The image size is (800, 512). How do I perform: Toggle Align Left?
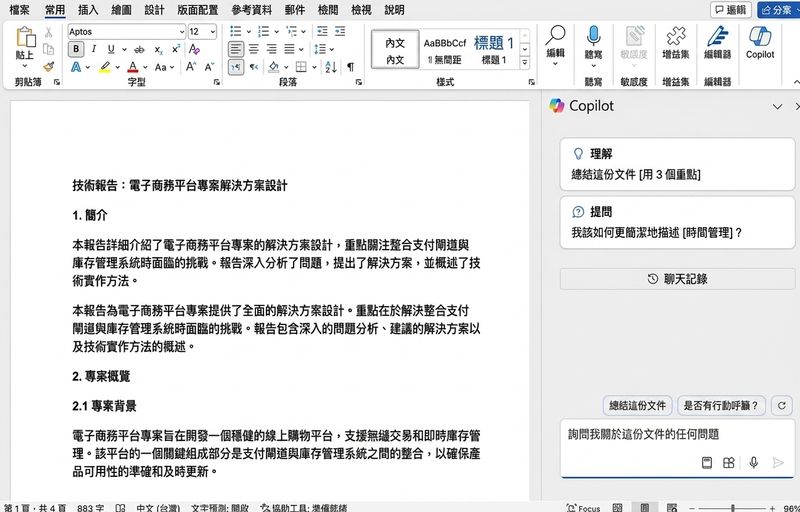pos(235,49)
